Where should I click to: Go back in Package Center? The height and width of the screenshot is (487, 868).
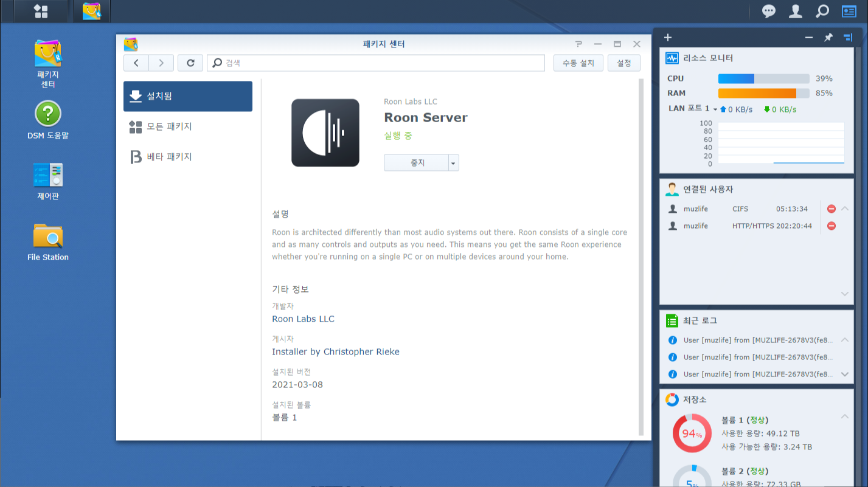tap(136, 63)
